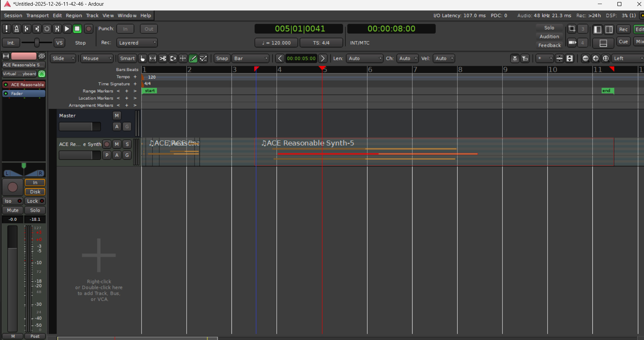The image size is (644, 340).
Task: Click the shuttle speed slider handle
Action: (x=37, y=43)
